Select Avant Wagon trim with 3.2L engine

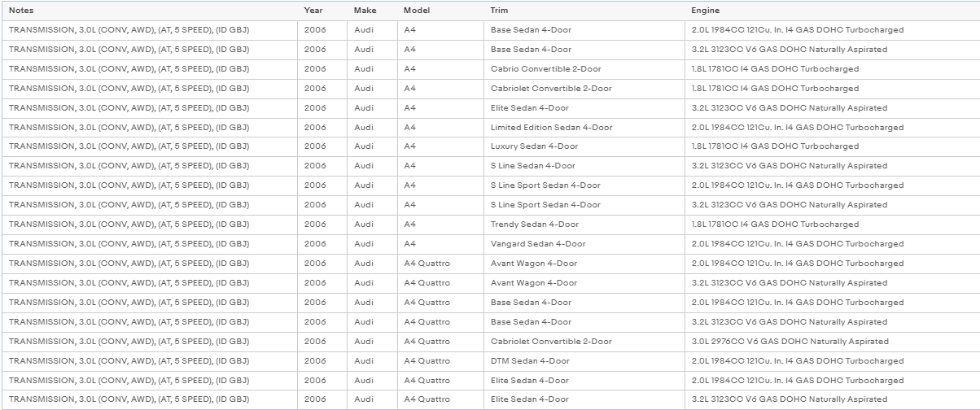click(584, 283)
